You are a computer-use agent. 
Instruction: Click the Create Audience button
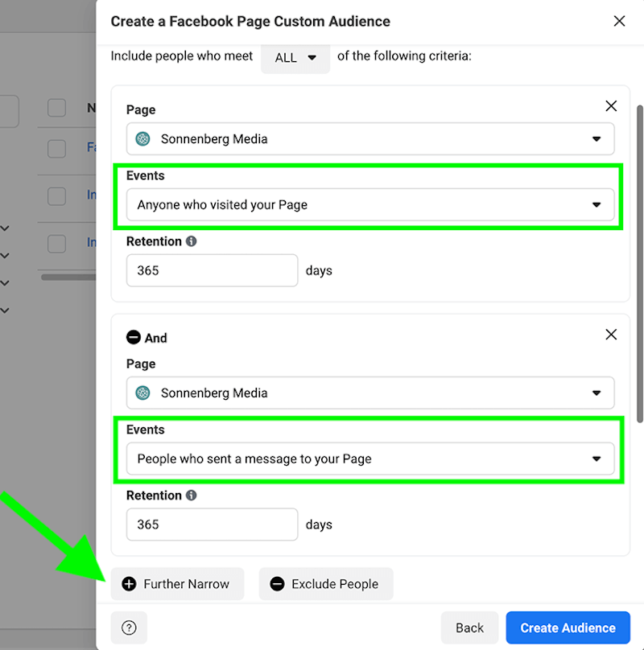click(568, 627)
